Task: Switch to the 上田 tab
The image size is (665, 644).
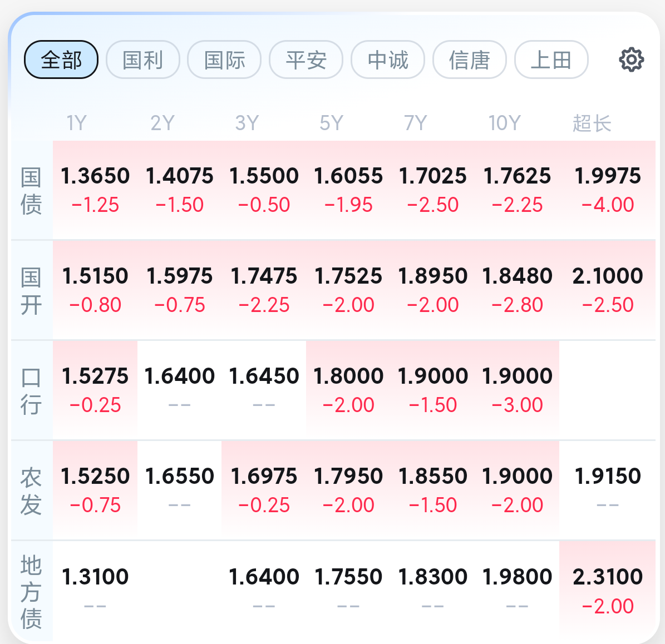Action: [551, 60]
